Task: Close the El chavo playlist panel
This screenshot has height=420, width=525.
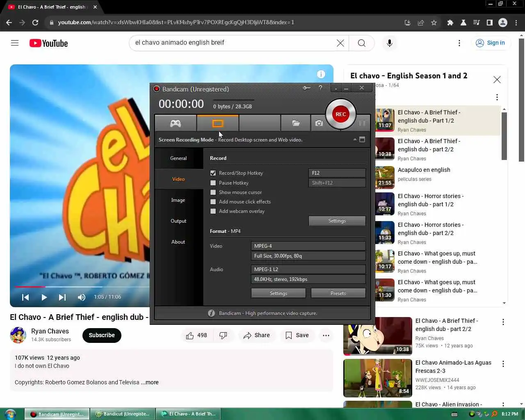Action: [x=497, y=80]
